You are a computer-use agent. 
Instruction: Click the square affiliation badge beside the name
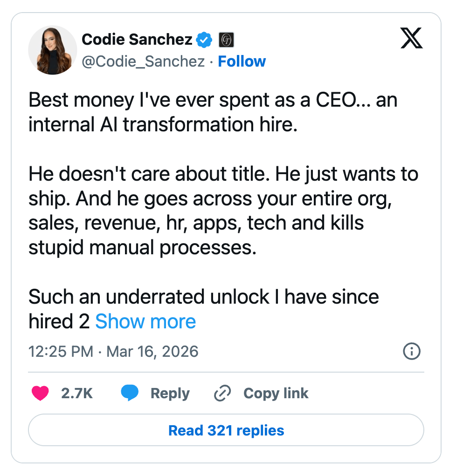[x=226, y=40]
